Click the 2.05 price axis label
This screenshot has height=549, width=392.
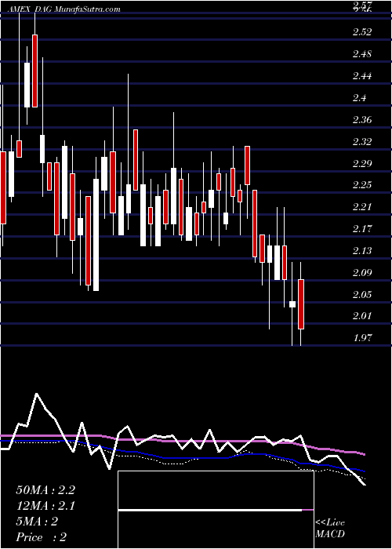pos(362,294)
